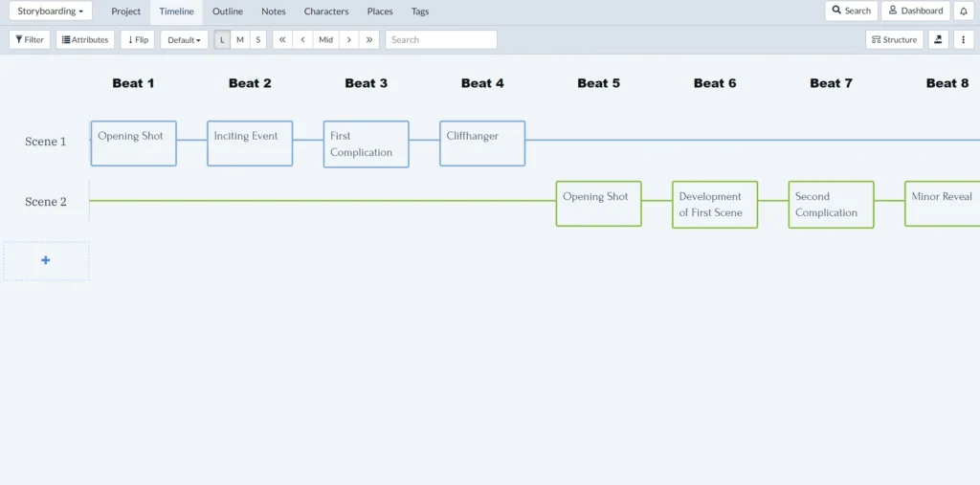The width and height of the screenshot is (980, 485).
Task: Select the Beat 7 column header
Action: click(831, 83)
